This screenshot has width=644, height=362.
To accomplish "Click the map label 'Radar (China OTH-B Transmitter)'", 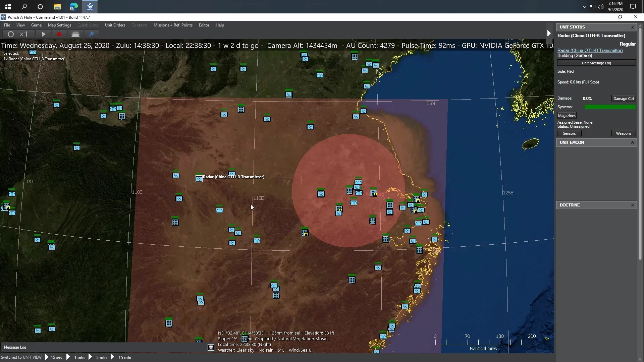I will click(x=233, y=177).
